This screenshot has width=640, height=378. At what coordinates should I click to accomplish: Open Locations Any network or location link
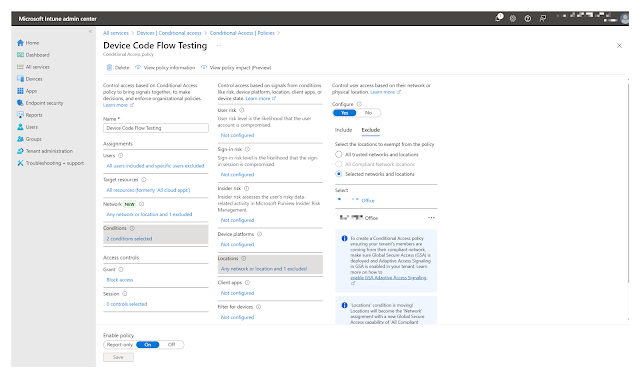click(x=264, y=269)
